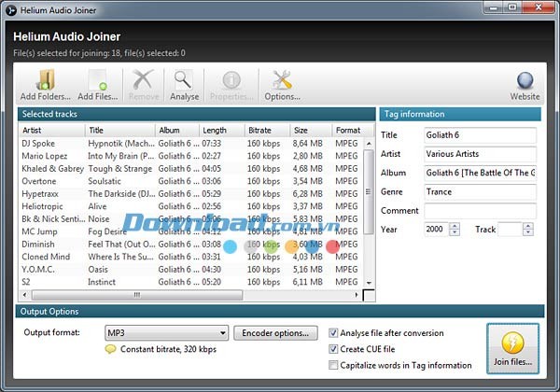Click horizontal scroll left arrow
The image size is (560, 392).
point(24,295)
